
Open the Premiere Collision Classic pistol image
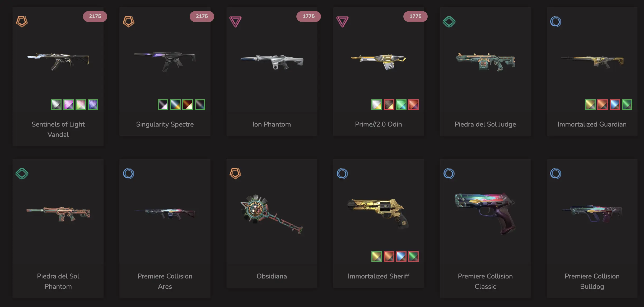pos(485,213)
